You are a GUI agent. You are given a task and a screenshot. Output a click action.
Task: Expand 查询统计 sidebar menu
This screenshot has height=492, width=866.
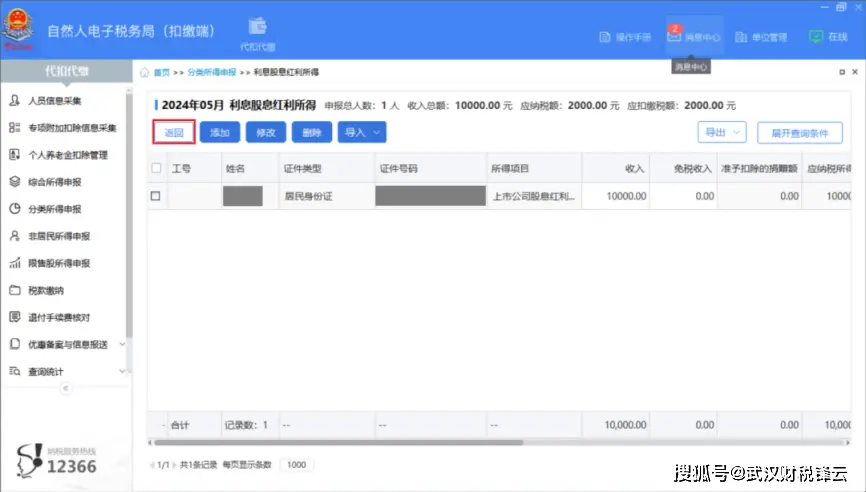pos(66,371)
